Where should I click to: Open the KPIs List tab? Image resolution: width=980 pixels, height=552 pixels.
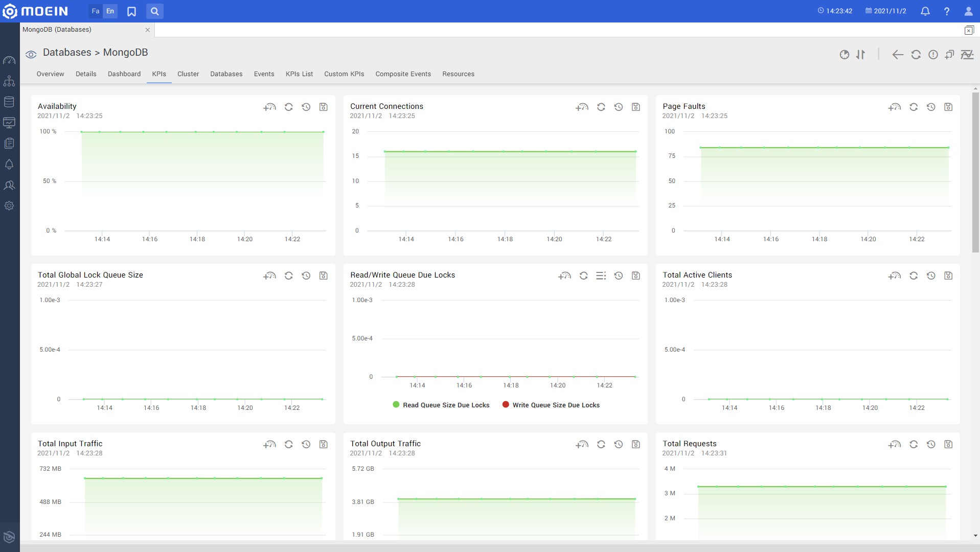click(x=299, y=74)
